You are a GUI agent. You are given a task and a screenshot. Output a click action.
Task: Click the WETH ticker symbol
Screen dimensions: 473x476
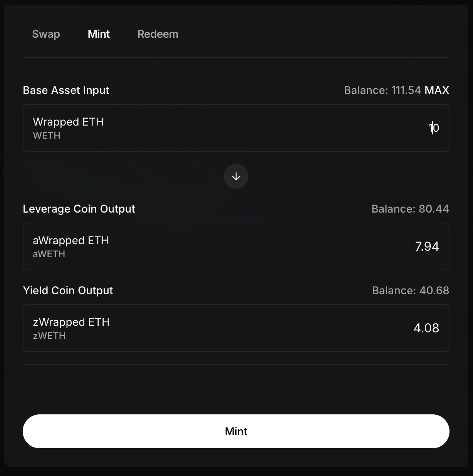(47, 136)
